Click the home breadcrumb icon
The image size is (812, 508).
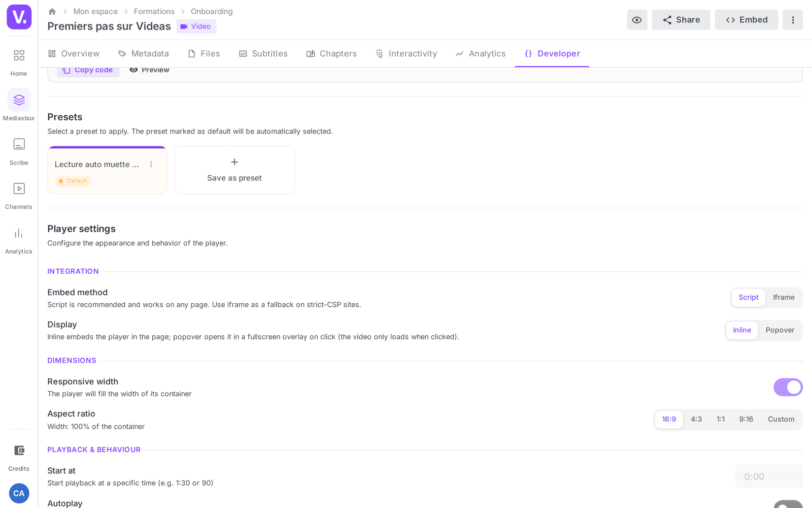point(52,11)
